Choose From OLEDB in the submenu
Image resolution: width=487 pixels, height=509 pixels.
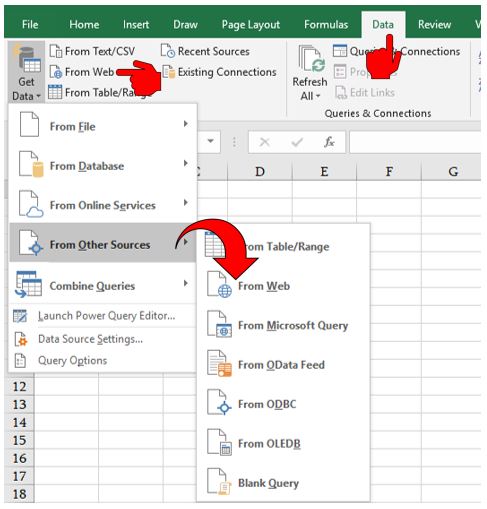[283, 443]
